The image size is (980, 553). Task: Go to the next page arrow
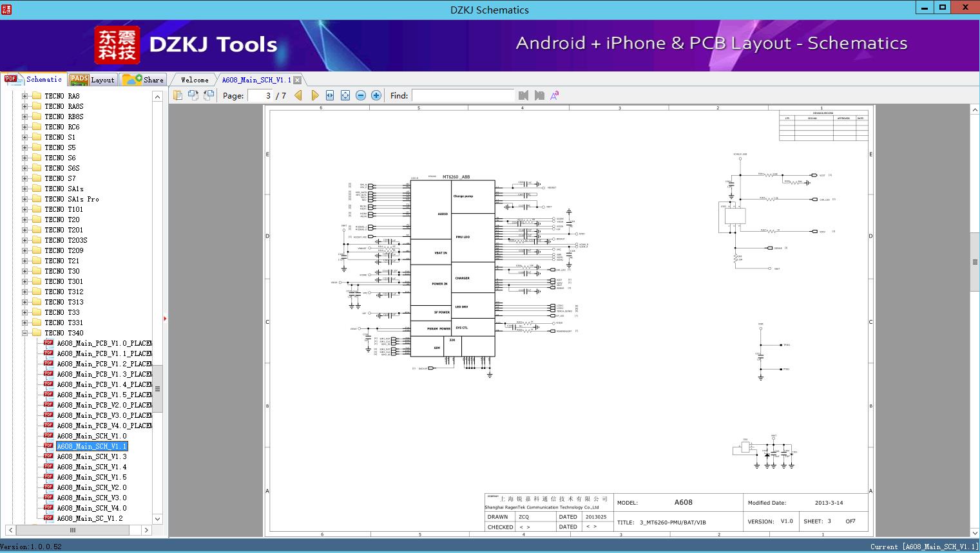click(x=314, y=95)
